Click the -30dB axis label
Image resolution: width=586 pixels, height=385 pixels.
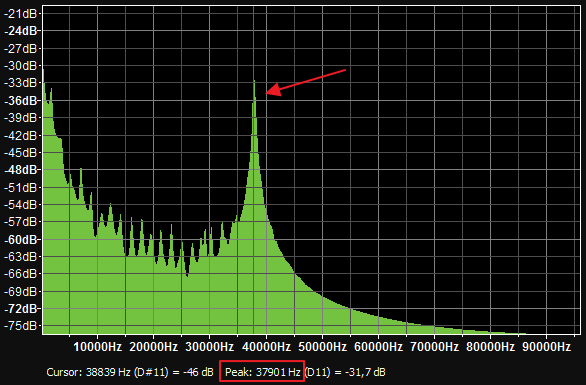coord(20,66)
